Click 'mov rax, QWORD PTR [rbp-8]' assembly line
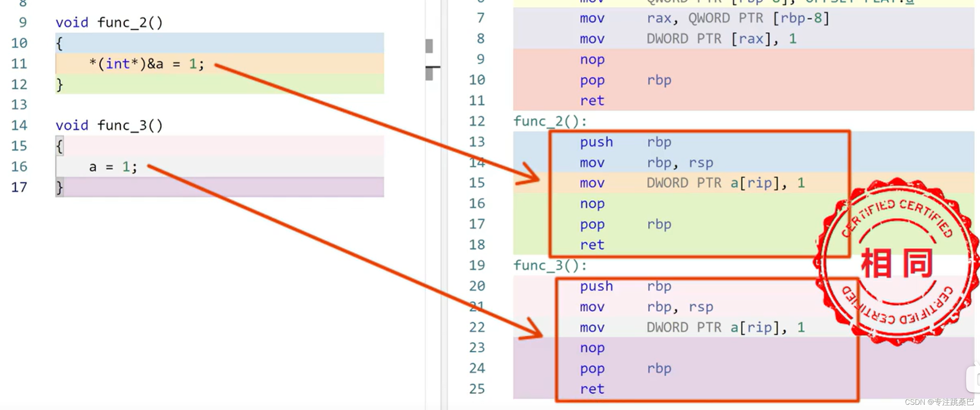The image size is (980, 410). [x=704, y=18]
